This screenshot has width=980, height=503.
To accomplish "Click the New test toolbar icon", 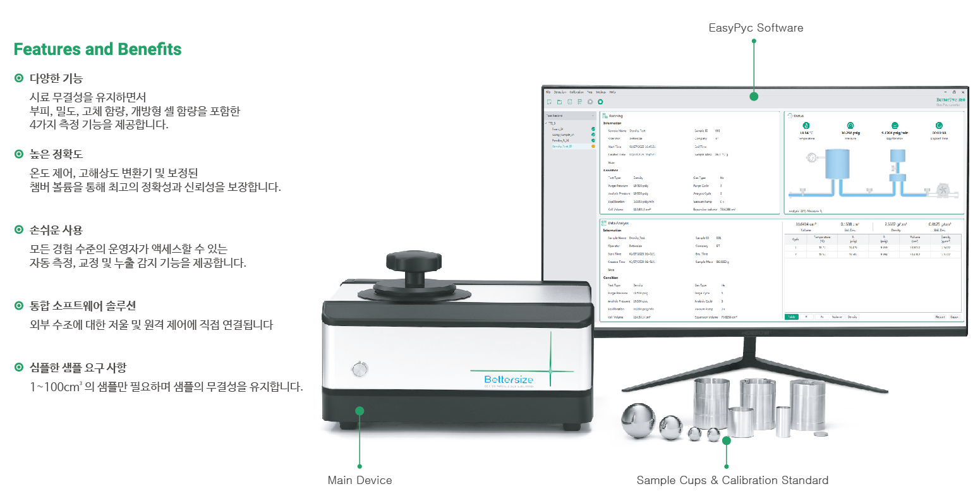I will (549, 102).
